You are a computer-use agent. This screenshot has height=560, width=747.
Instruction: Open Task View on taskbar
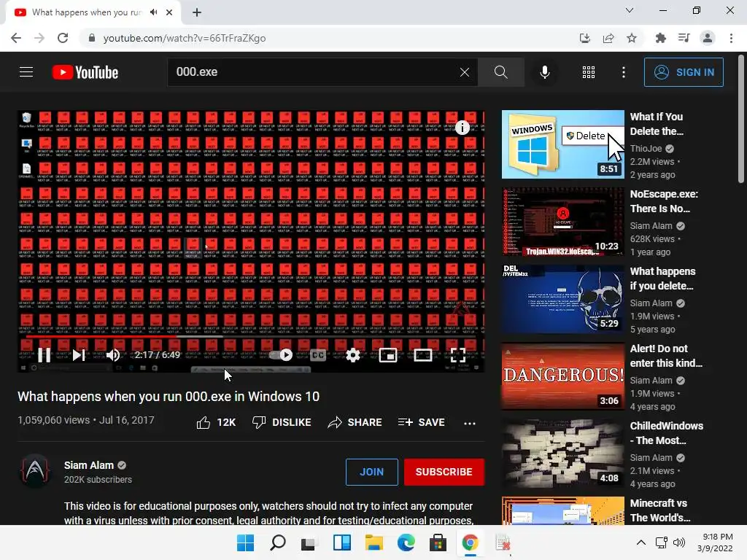(x=309, y=542)
